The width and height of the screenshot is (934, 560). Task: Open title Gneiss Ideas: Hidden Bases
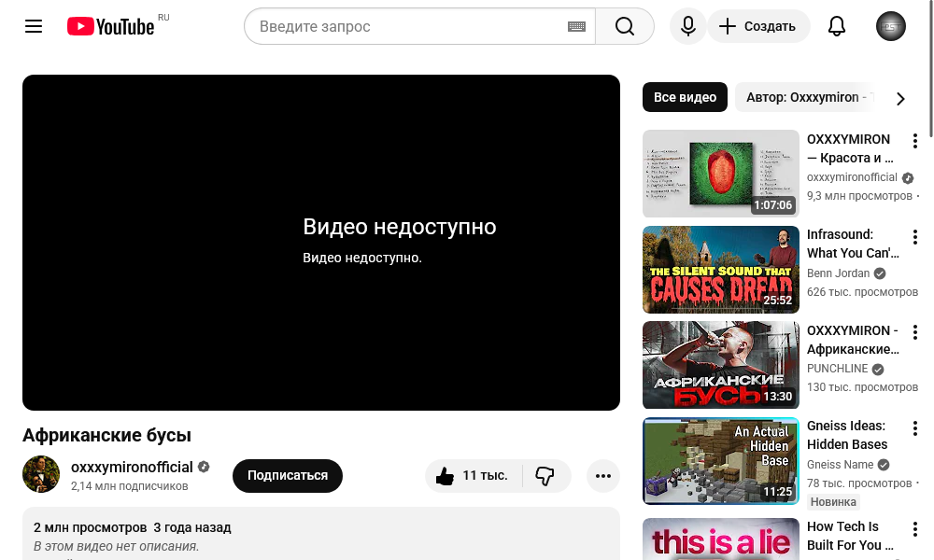pyautogui.click(x=847, y=435)
